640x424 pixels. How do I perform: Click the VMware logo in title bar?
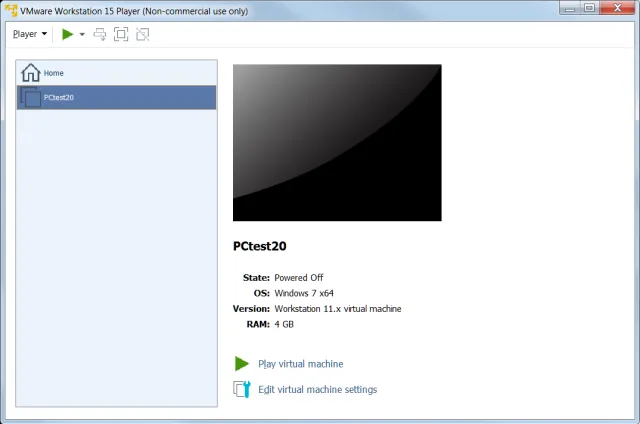point(11,10)
